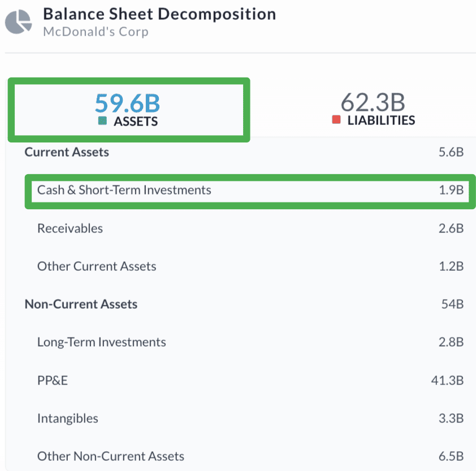This screenshot has width=476, height=471.
Task: Select the 59.6B Assets tab
Action: click(x=128, y=110)
